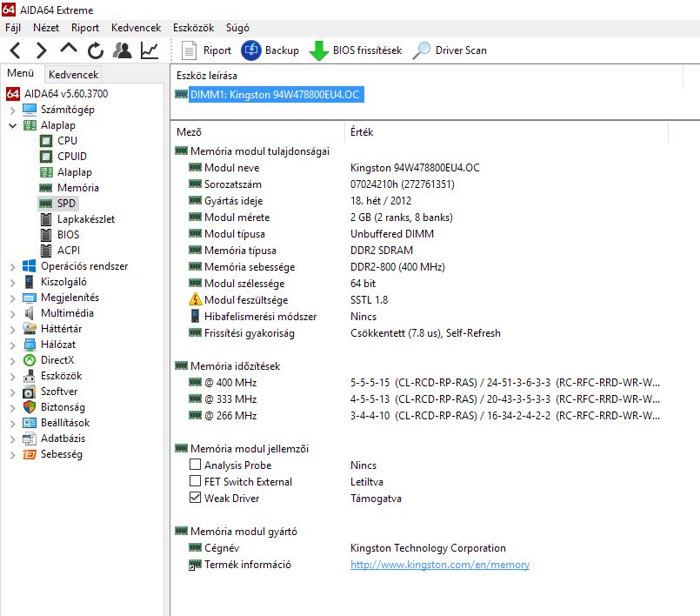The image size is (700, 616).
Task: Open the Fájl menu
Action: click(13, 28)
